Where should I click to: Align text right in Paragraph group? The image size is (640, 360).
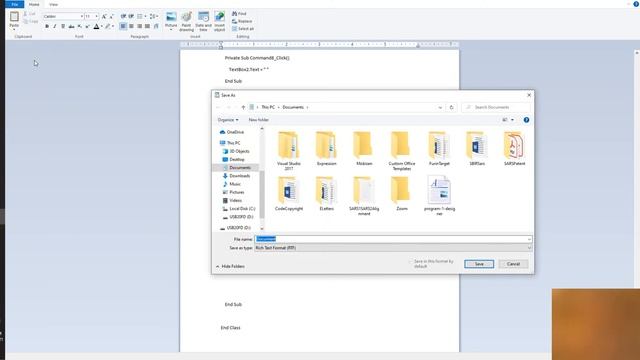(x=139, y=26)
